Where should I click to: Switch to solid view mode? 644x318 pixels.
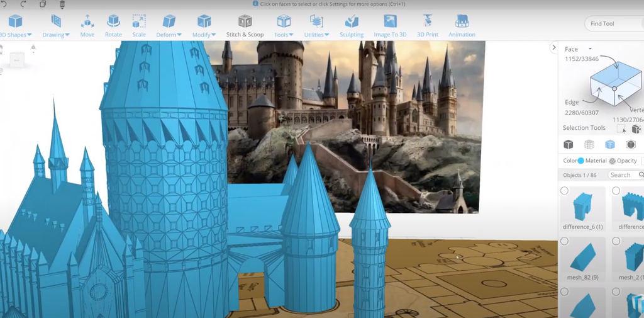click(568, 144)
